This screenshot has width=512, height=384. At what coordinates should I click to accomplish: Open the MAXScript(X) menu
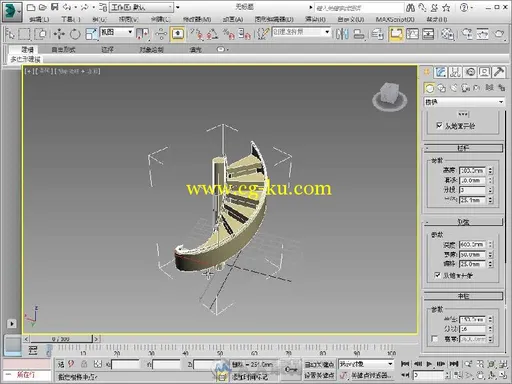(x=395, y=20)
